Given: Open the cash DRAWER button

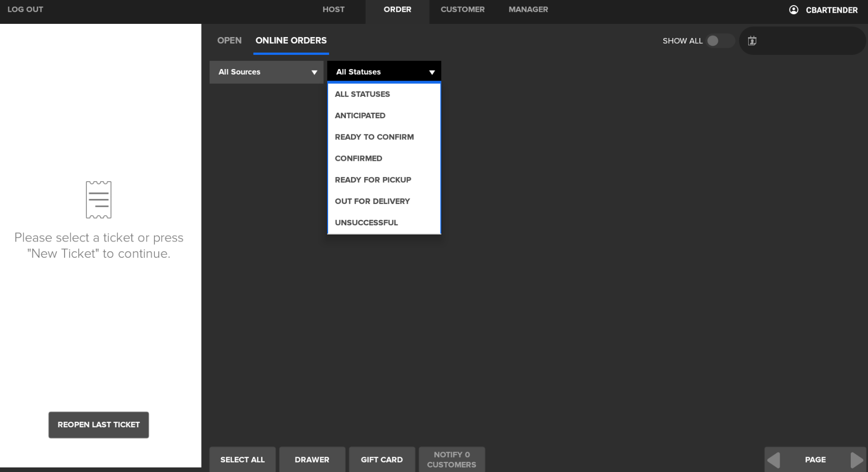Looking at the screenshot, I should coord(312,459).
